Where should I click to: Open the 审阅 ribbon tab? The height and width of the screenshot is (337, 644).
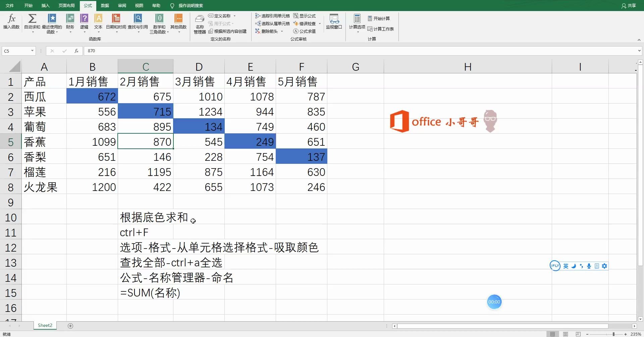coord(122,5)
